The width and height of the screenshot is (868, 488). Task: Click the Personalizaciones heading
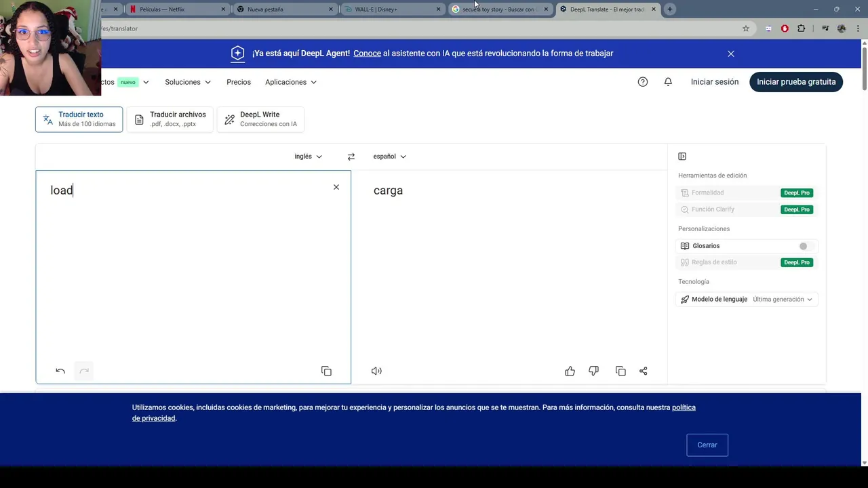704,229
